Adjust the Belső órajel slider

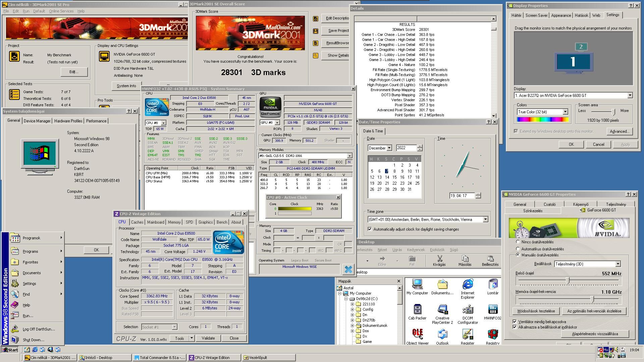coord(568,280)
